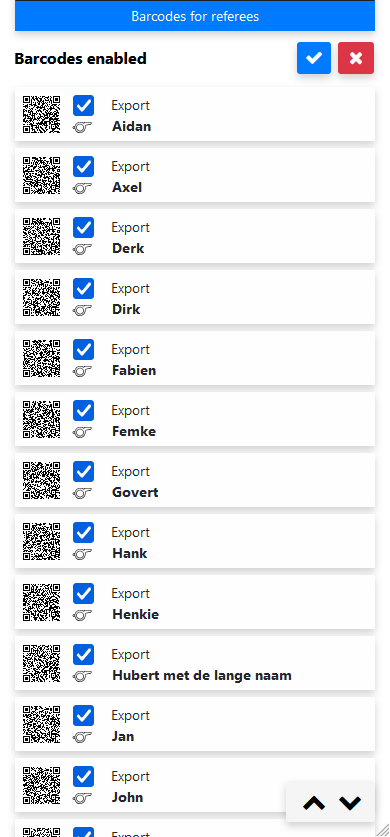This screenshot has width=390, height=837.
Task: Click the down chevron navigation arrow
Action: click(x=350, y=803)
